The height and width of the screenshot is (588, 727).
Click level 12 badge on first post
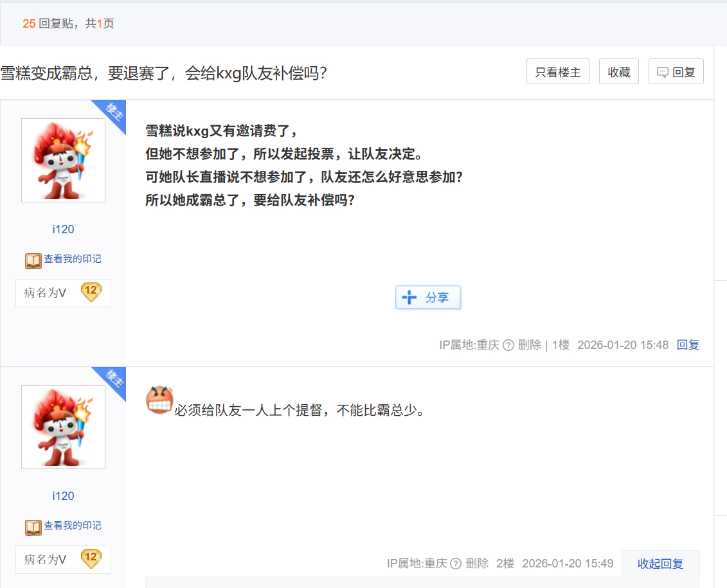coord(91,292)
